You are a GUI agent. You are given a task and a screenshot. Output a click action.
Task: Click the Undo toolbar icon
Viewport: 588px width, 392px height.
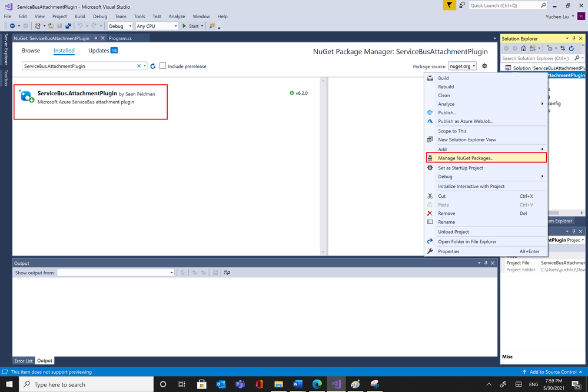80,26
